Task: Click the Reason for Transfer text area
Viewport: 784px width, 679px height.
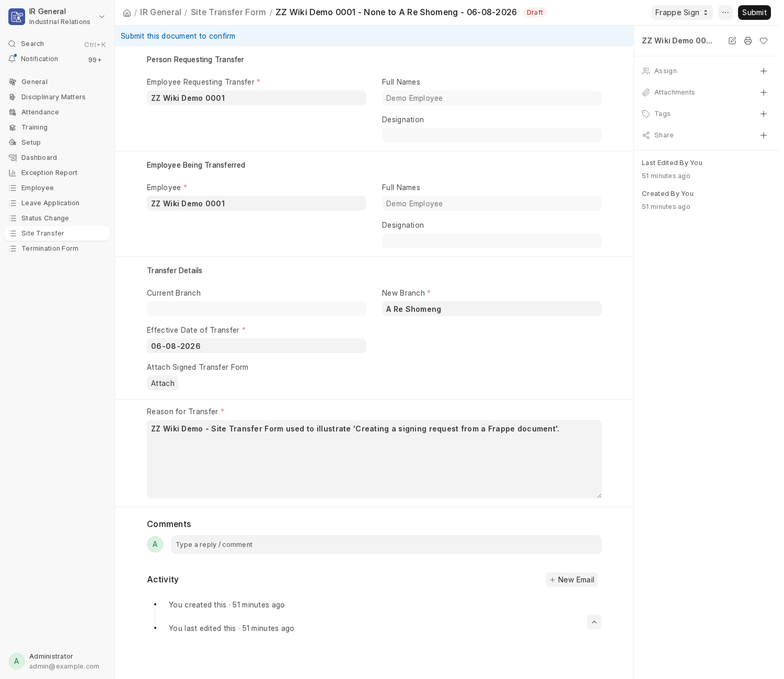Action: (374, 459)
